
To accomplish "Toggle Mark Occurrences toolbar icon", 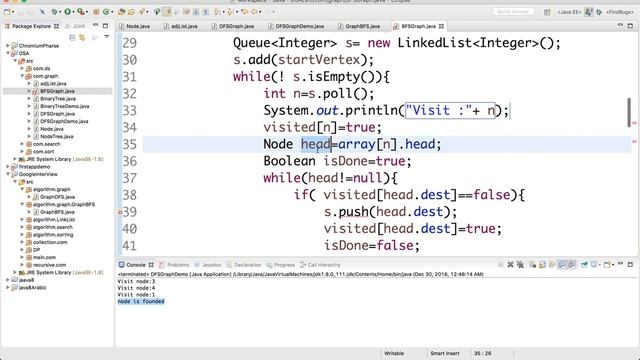I will tap(167, 12).
